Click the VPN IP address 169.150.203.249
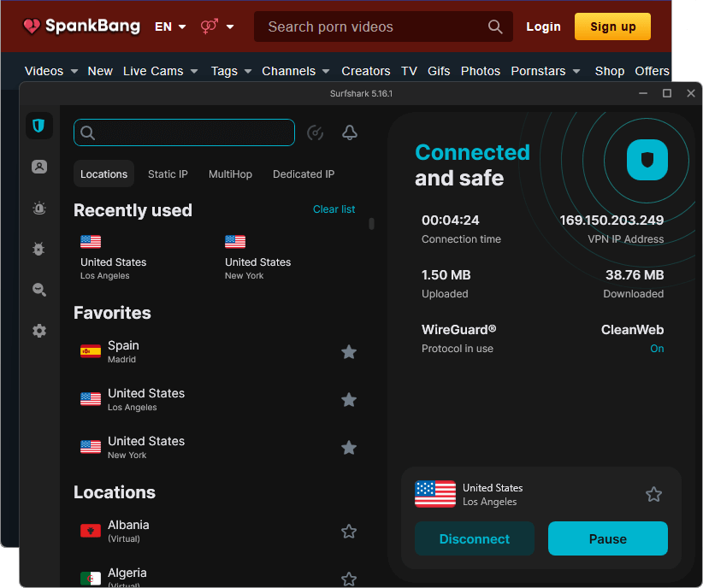703x588 pixels. point(611,220)
